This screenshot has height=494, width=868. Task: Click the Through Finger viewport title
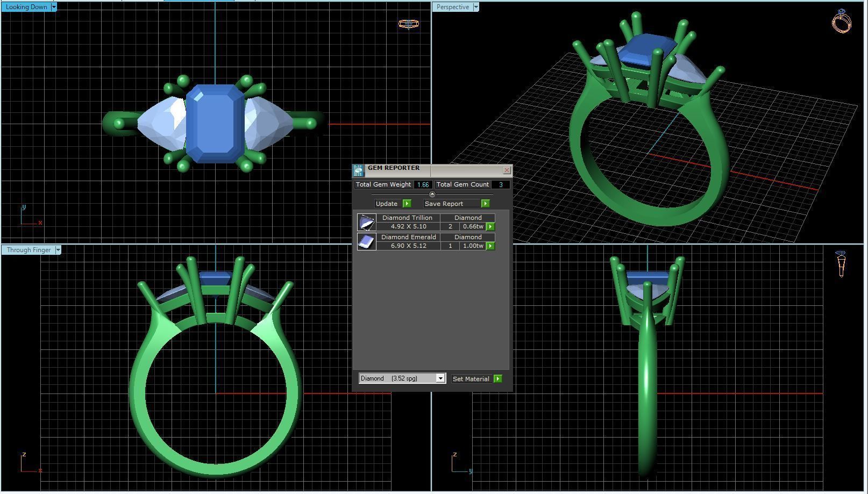coord(29,250)
